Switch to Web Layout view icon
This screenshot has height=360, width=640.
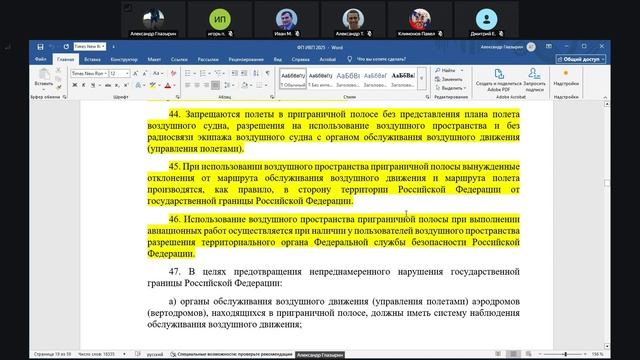(529, 354)
